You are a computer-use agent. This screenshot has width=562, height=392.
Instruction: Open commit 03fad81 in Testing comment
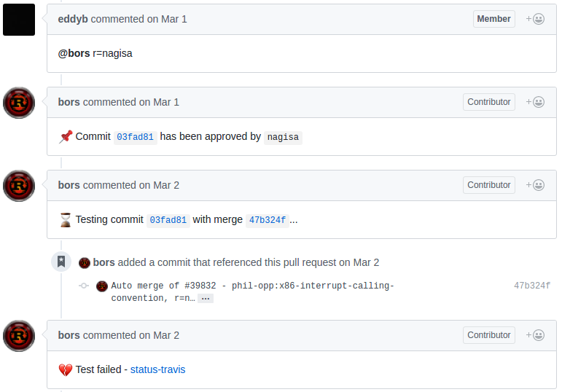coord(168,220)
